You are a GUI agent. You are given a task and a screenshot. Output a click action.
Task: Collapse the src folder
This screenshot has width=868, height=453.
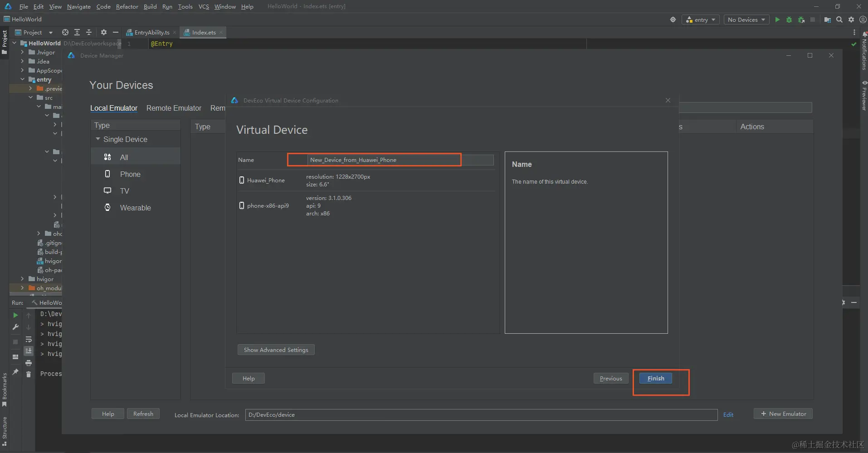point(30,97)
